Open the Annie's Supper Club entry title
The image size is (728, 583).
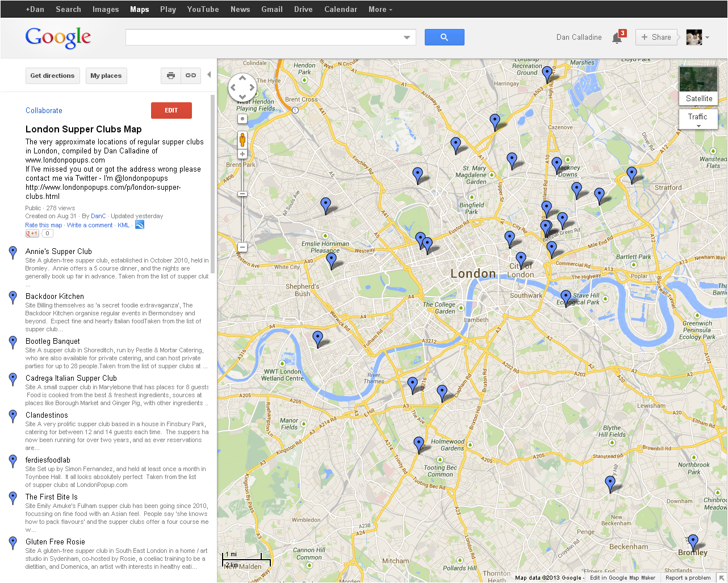coord(58,251)
